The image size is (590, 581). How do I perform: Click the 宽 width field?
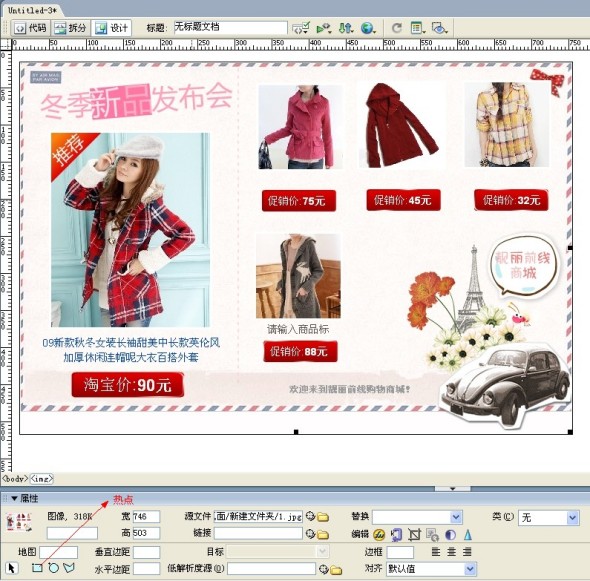click(146, 517)
